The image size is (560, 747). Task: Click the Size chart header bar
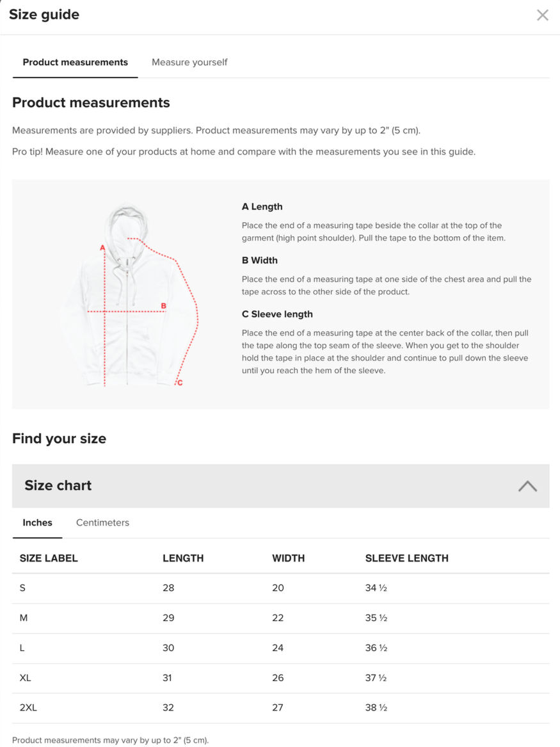point(280,486)
